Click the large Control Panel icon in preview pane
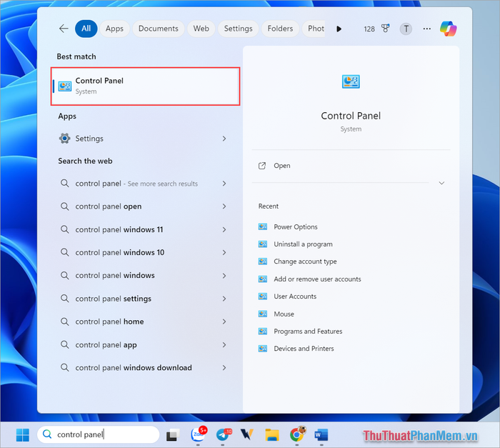The image size is (500, 448). (351, 81)
